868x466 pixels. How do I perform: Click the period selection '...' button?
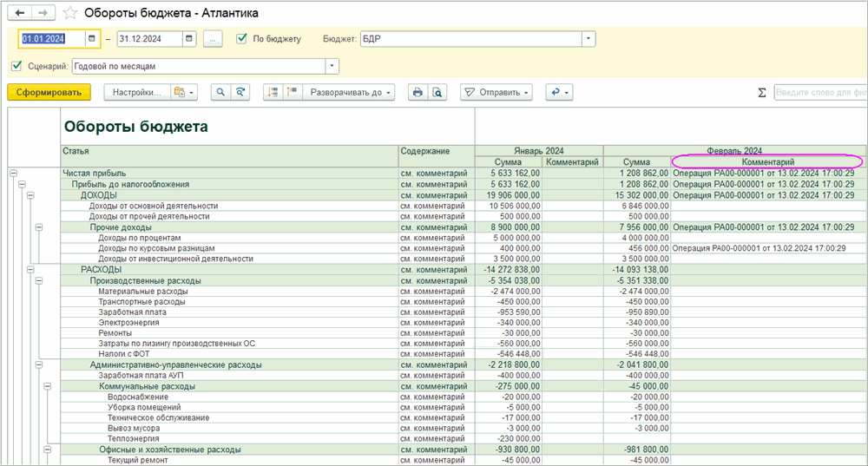click(x=213, y=39)
